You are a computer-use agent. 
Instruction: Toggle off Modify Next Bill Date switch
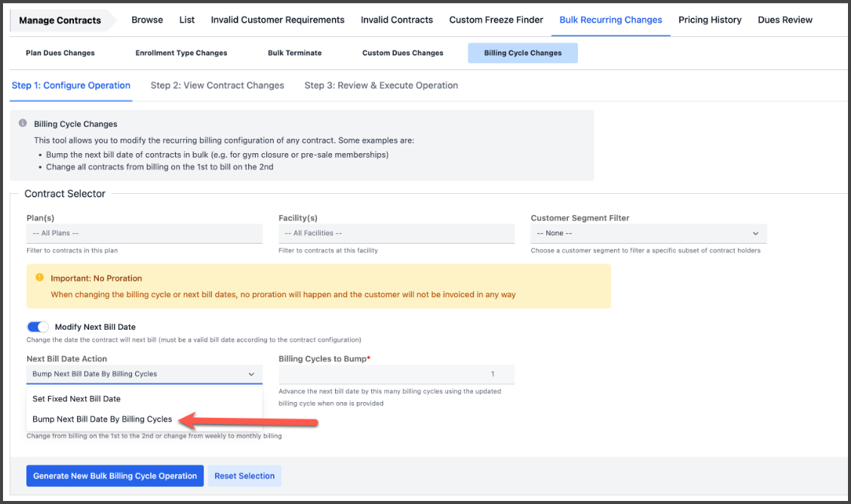pos(38,327)
